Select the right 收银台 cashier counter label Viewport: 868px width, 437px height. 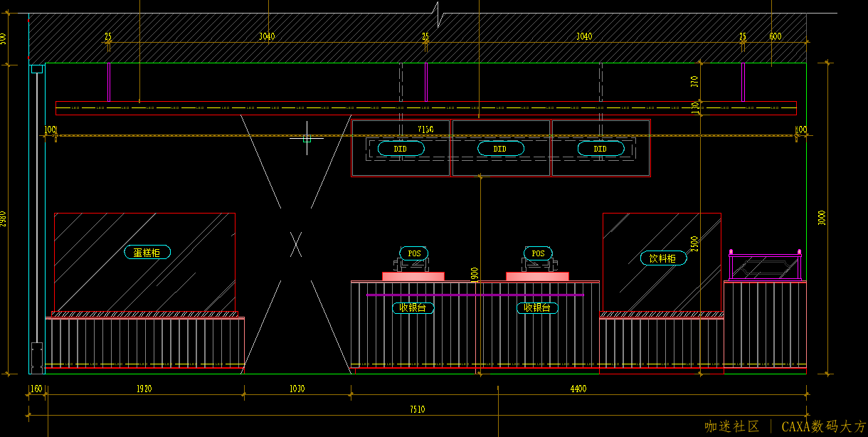537,307
